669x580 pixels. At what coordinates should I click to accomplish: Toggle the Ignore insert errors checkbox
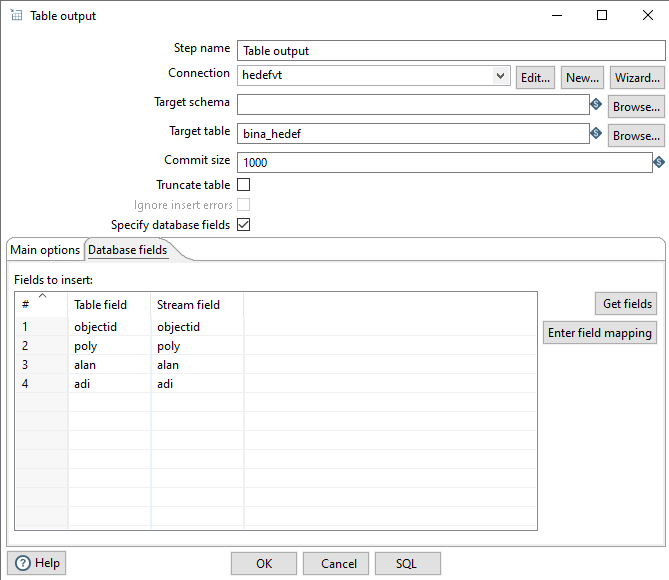(x=244, y=205)
